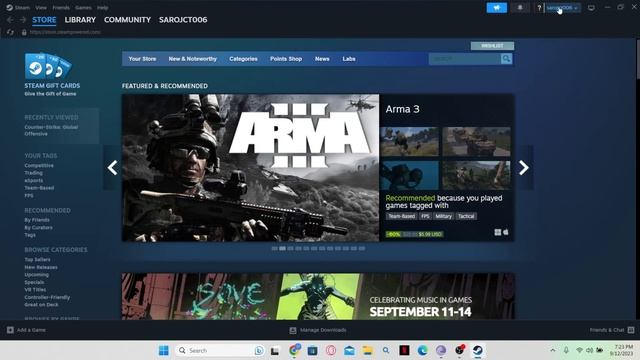The height and width of the screenshot is (360, 640).
Task: Browse Top Sellers category
Action: (37, 260)
